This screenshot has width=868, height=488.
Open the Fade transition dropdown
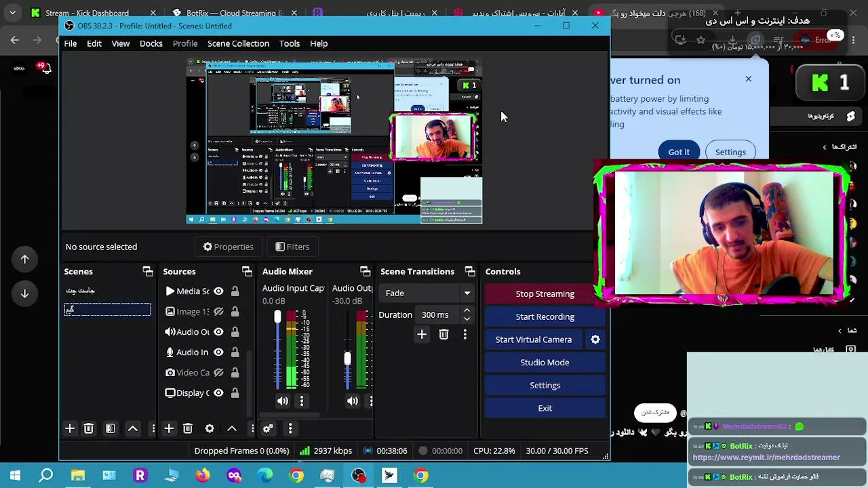[x=427, y=293]
